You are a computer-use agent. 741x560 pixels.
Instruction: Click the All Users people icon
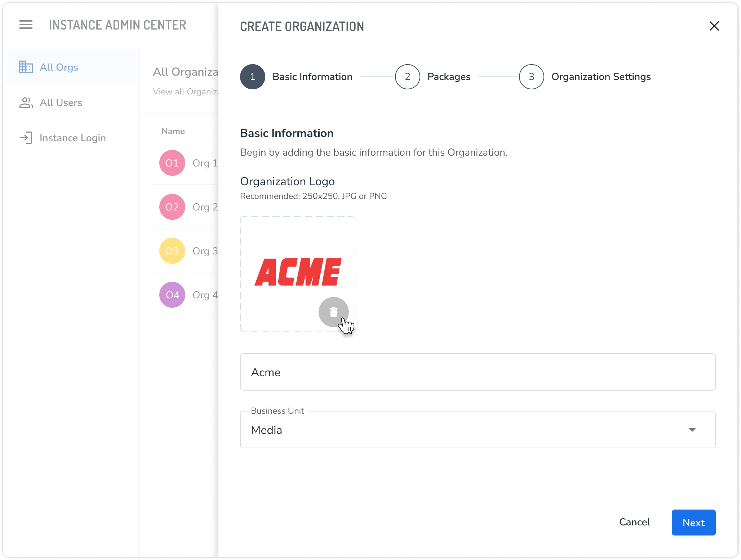(26, 103)
